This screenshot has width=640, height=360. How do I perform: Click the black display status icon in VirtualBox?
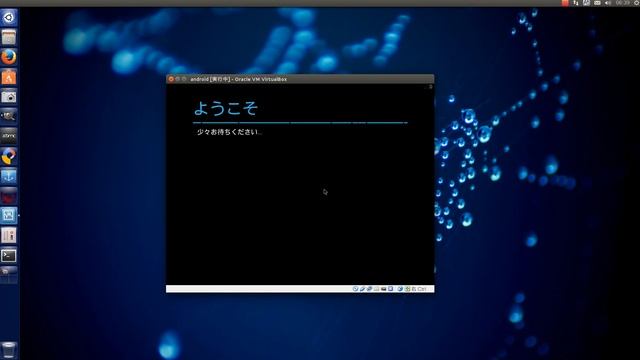(x=384, y=289)
